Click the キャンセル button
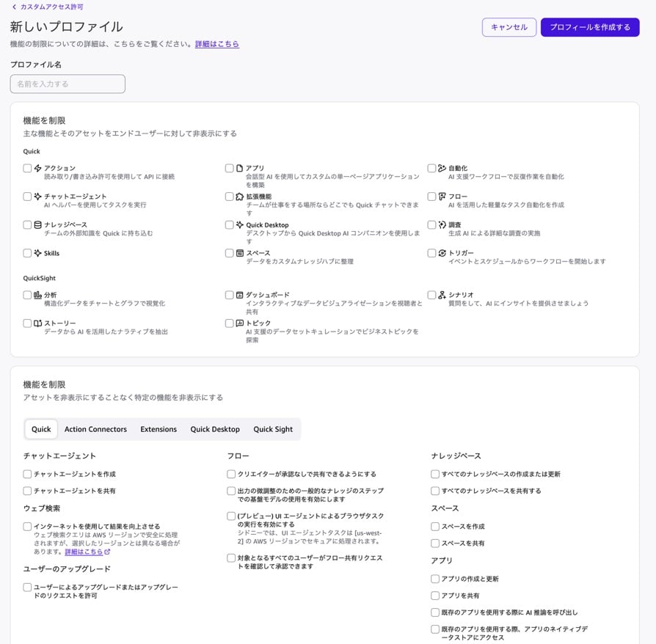656x644 pixels. pyautogui.click(x=509, y=27)
